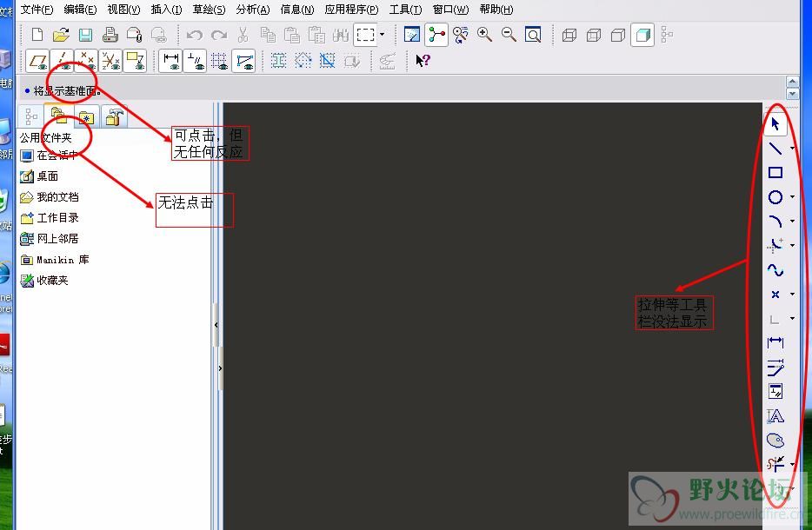This screenshot has height=530, width=812.
Task: Open the Orient mode icon
Action: coord(460,35)
